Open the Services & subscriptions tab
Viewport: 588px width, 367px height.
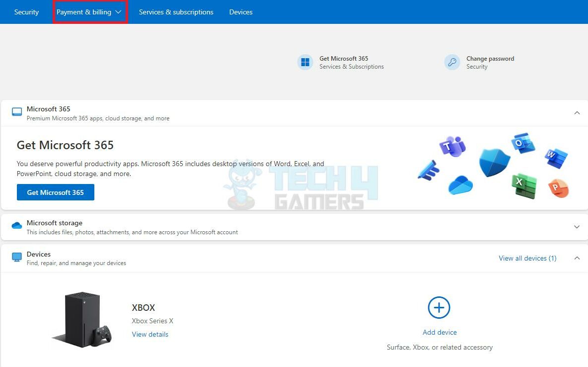(x=176, y=12)
